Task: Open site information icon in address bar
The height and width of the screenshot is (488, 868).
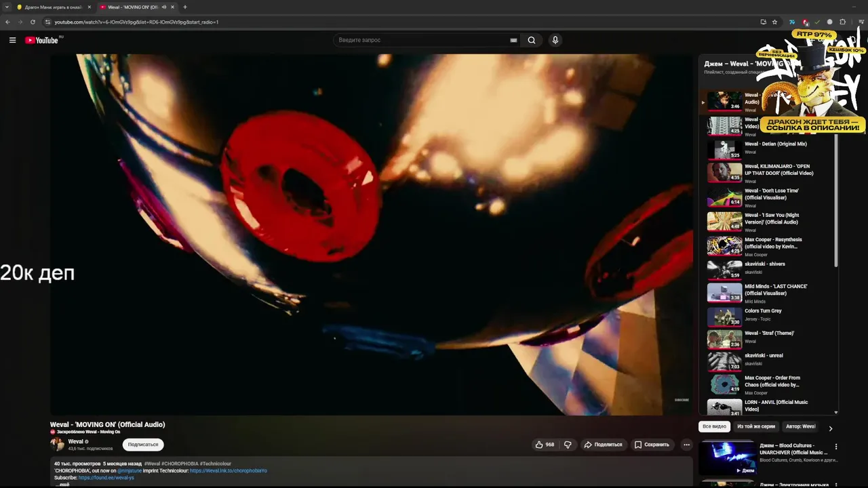Action: [47, 22]
